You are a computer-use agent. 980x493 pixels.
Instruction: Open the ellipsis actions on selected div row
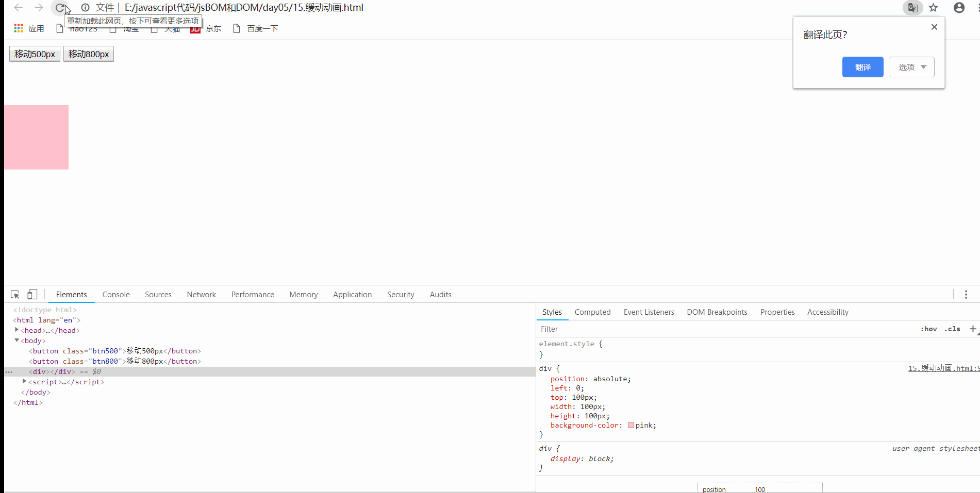click(9, 372)
